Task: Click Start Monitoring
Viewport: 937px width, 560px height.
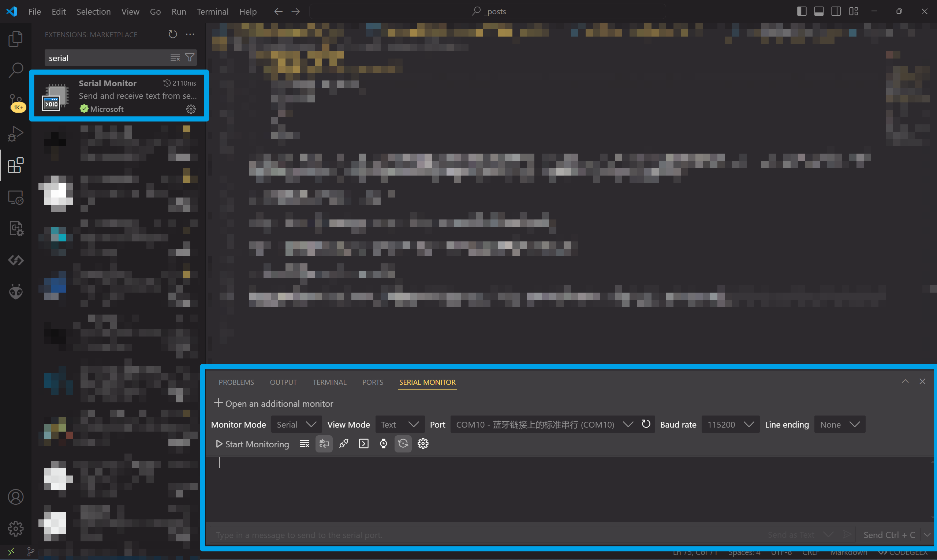Action: (x=252, y=444)
